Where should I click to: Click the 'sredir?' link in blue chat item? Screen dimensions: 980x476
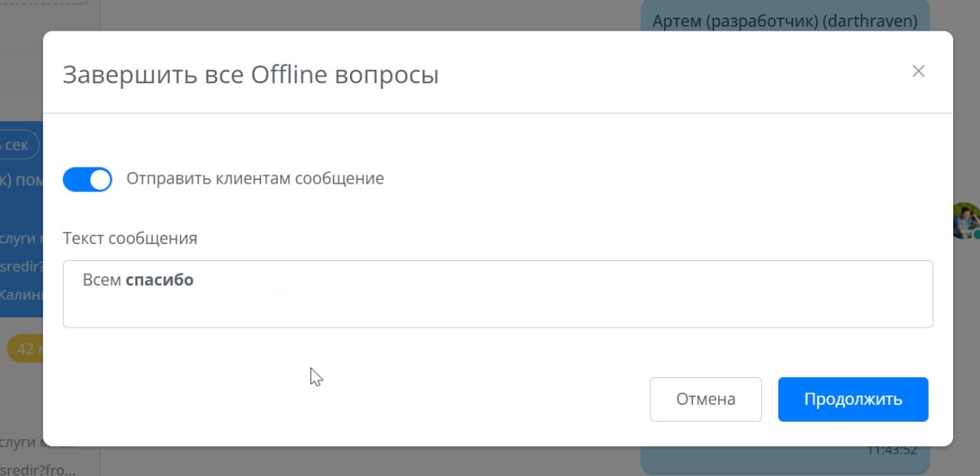pyautogui.click(x=19, y=266)
